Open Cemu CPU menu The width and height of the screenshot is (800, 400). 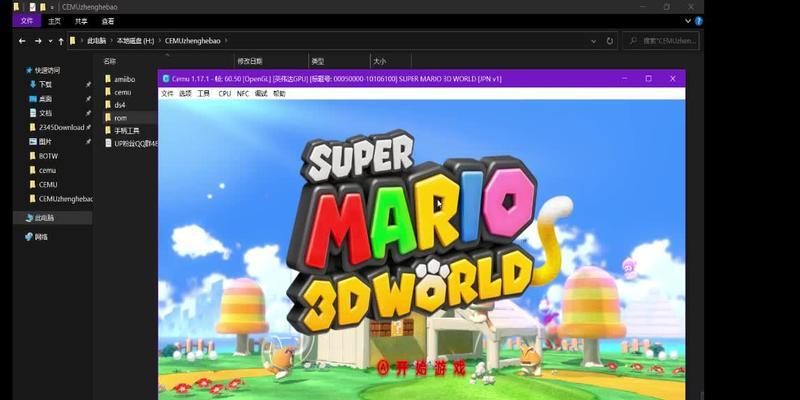point(224,94)
